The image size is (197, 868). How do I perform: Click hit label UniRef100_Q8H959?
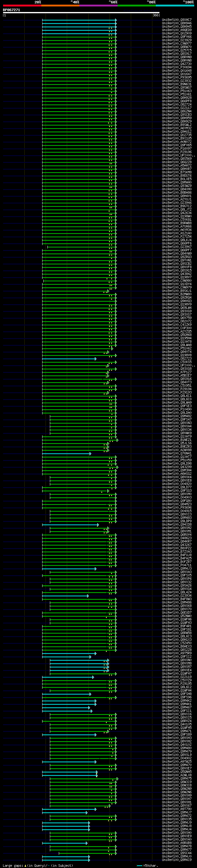pos(177,118)
